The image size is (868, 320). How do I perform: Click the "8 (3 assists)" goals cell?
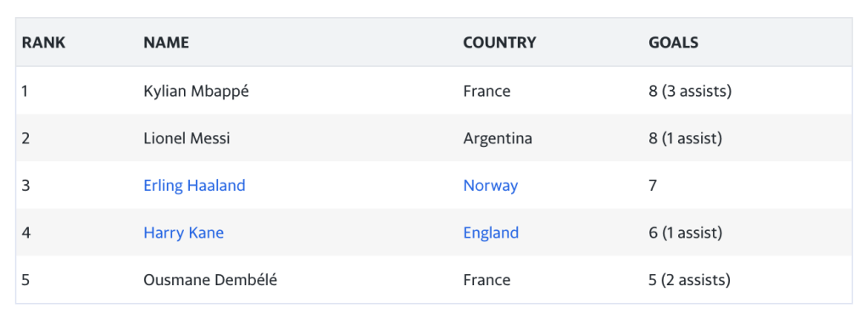point(690,91)
